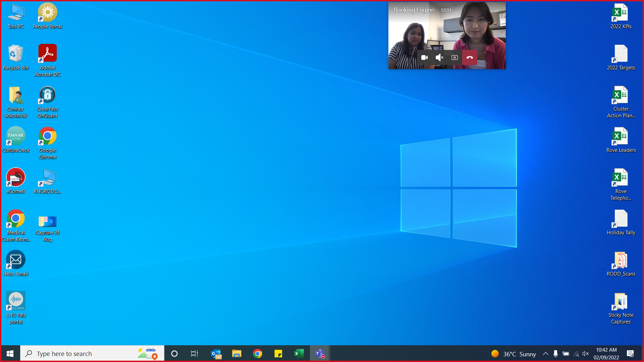
Task: Click the muted volume tray icon
Action: pyautogui.click(x=586, y=354)
